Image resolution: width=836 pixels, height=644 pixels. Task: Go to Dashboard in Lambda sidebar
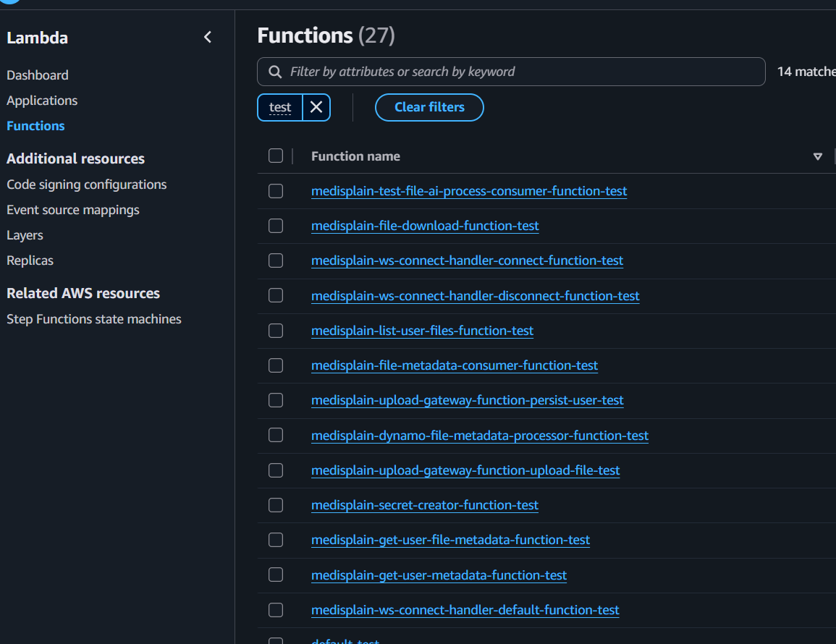pos(38,75)
